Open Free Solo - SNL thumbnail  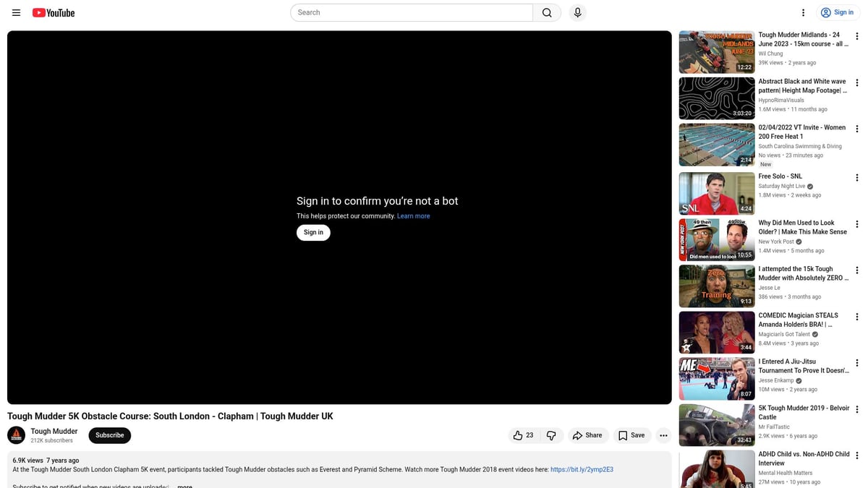[x=717, y=194]
